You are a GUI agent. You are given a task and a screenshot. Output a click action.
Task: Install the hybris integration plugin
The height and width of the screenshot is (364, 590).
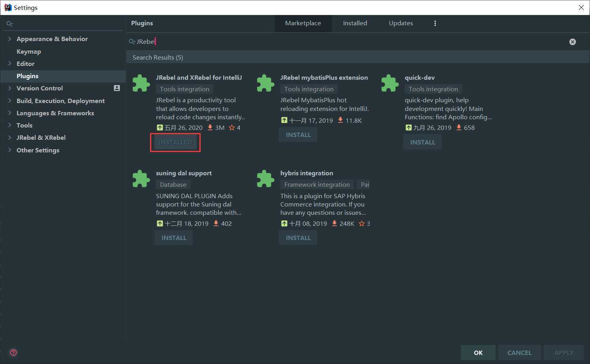point(298,238)
